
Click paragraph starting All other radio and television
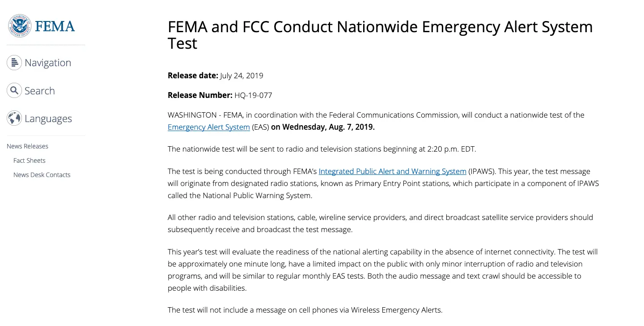coord(380,224)
